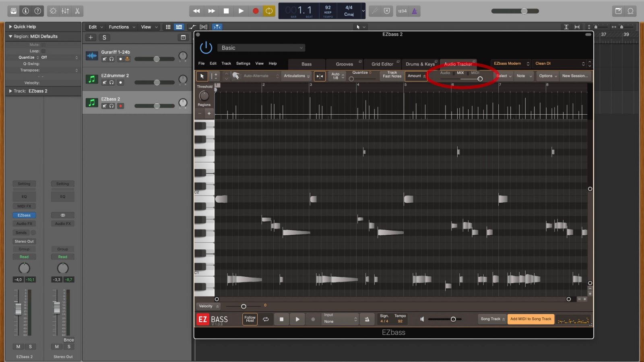The width and height of the screenshot is (644, 362).
Task: Expand the Quick Help section
Action: [11, 27]
